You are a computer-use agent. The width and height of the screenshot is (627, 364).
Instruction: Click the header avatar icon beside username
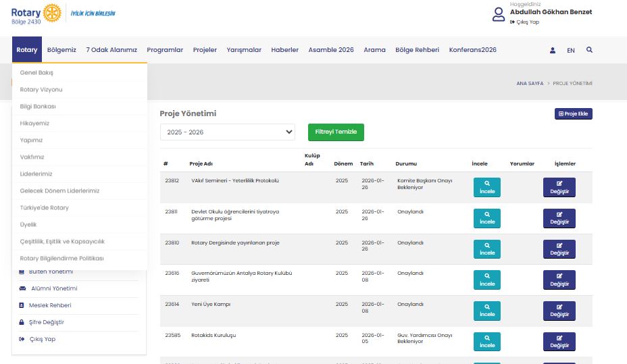pos(499,14)
